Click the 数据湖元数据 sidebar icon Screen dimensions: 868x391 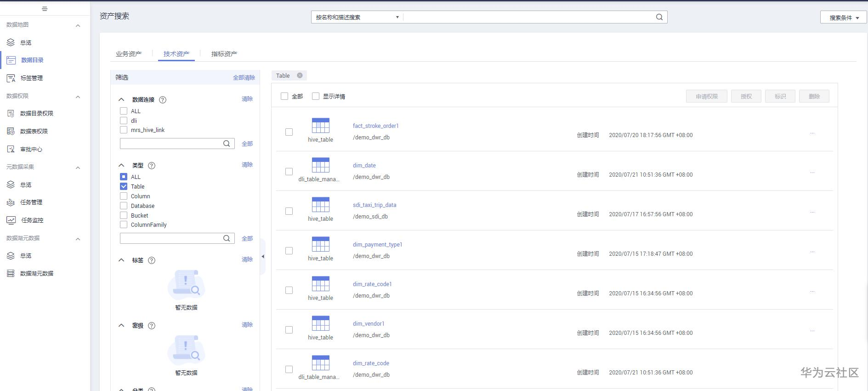point(11,273)
